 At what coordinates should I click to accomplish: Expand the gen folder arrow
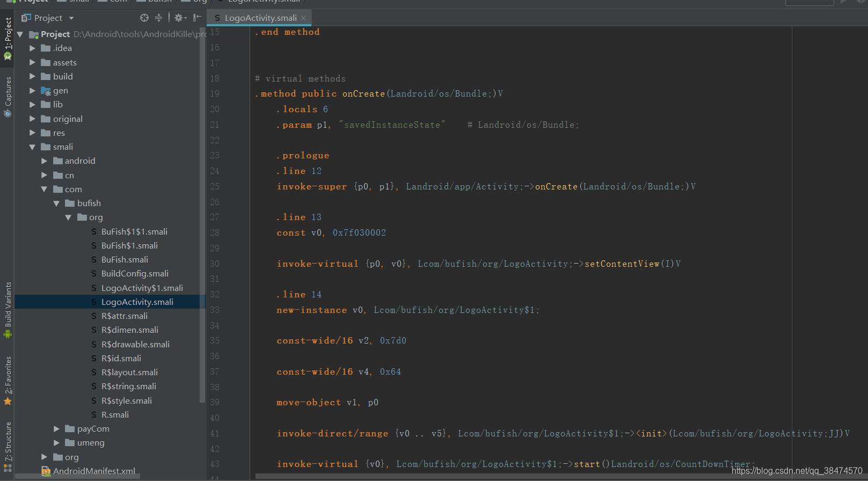coord(32,90)
